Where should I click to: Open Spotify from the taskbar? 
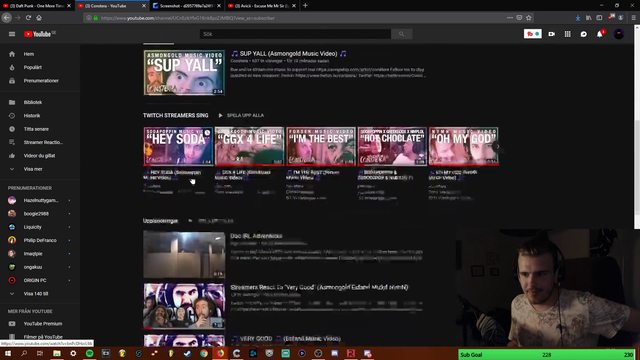(x=89, y=353)
